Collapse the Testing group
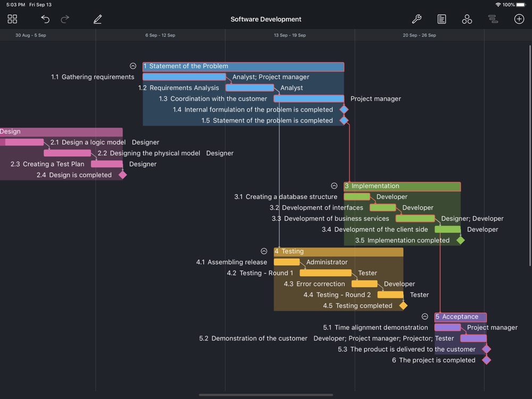The width and height of the screenshot is (532, 399). point(264,251)
